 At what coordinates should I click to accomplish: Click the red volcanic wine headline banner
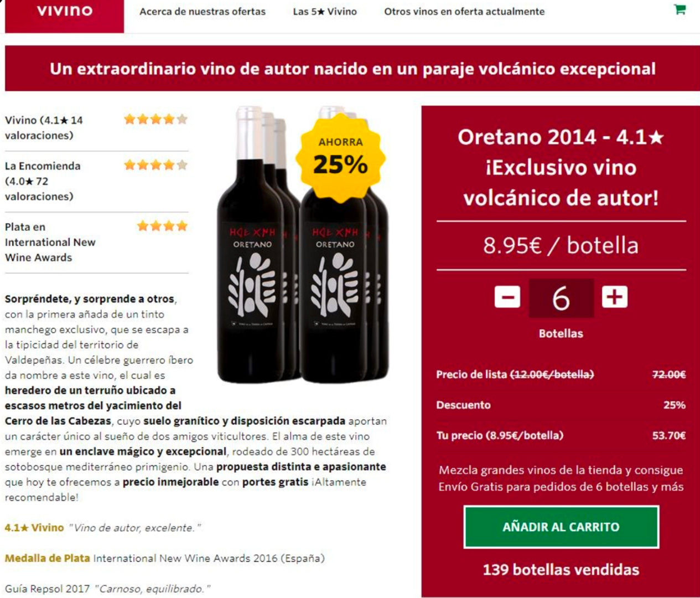352,69
